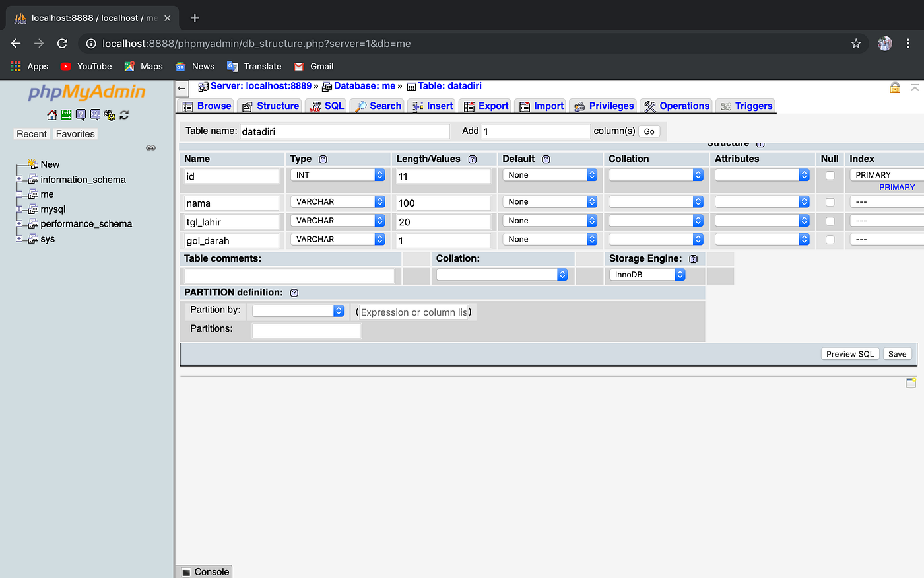This screenshot has height=578, width=924.
Task: Toggle Null for the gol_darah column
Action: pos(830,239)
